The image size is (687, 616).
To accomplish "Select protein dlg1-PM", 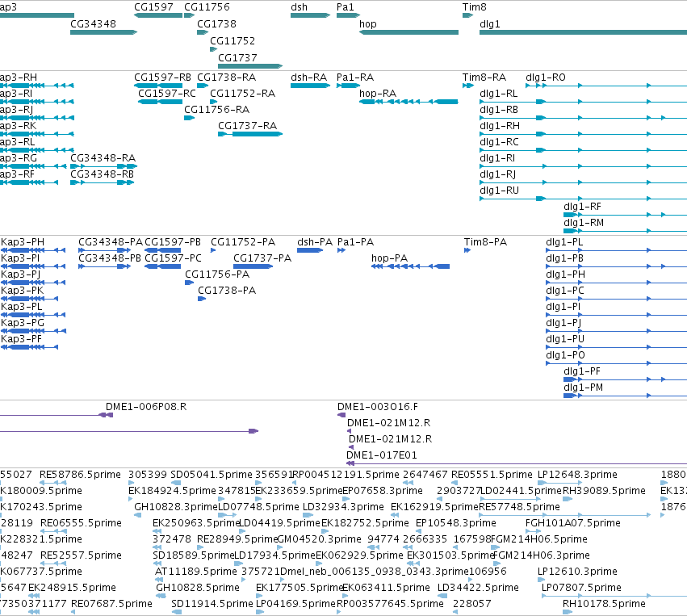I will [625, 396].
